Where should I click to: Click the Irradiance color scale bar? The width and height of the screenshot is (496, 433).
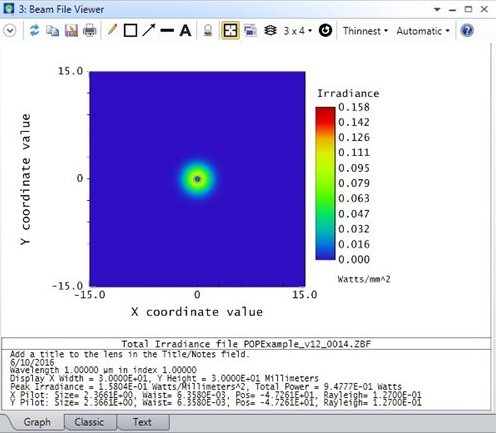pos(325,183)
